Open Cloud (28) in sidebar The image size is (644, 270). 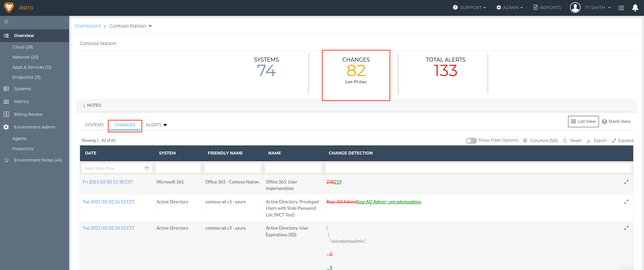(x=23, y=47)
